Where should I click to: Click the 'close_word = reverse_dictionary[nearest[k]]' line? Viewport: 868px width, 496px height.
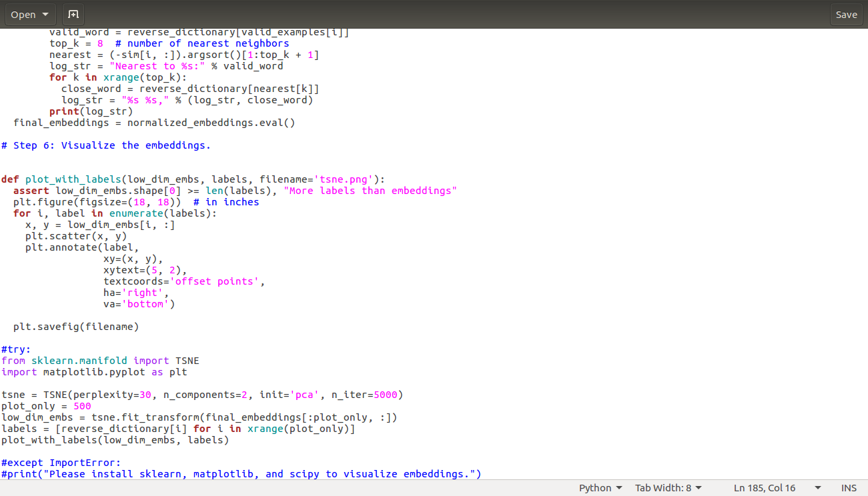point(190,89)
